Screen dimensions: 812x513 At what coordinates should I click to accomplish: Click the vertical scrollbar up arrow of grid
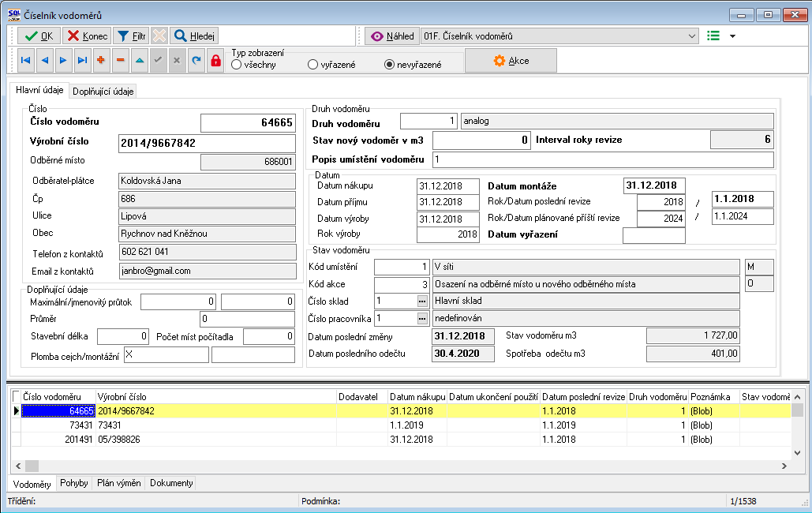[797, 397]
